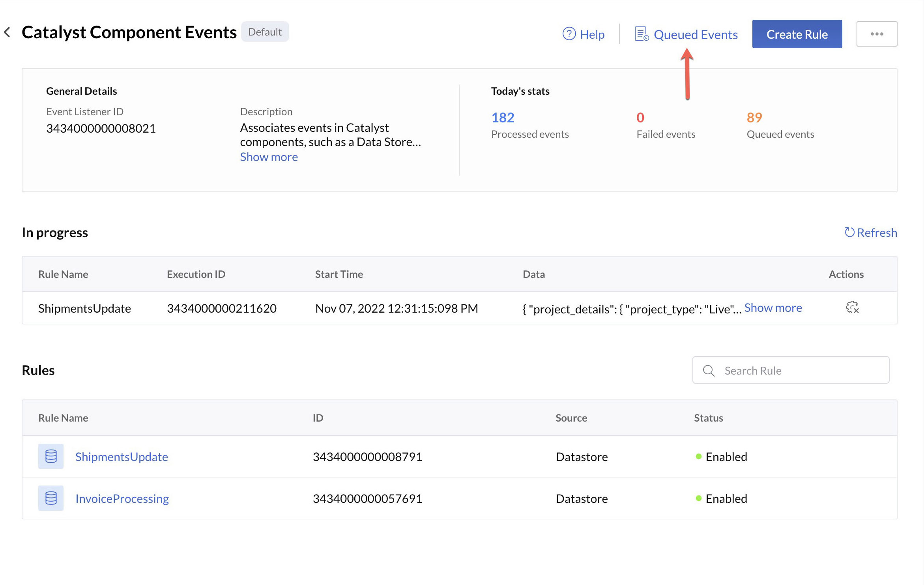Click the 0 Failed events count
The height and width of the screenshot is (585, 924).
coord(640,117)
